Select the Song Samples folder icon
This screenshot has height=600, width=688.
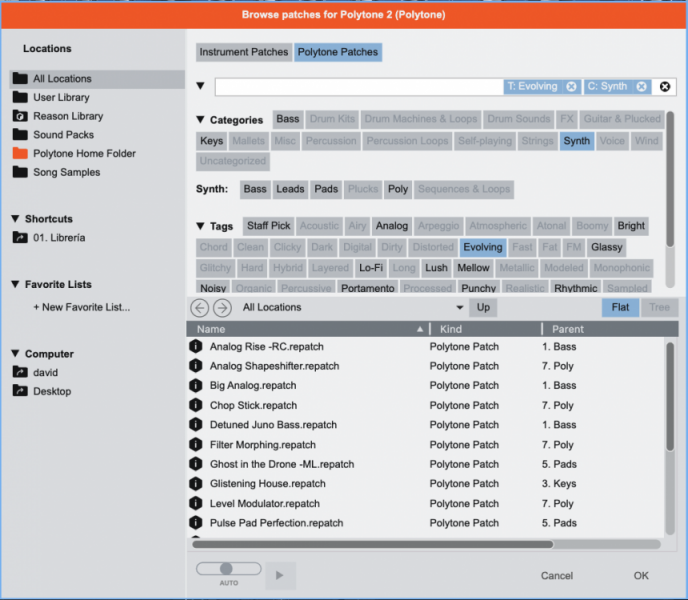tap(20, 172)
